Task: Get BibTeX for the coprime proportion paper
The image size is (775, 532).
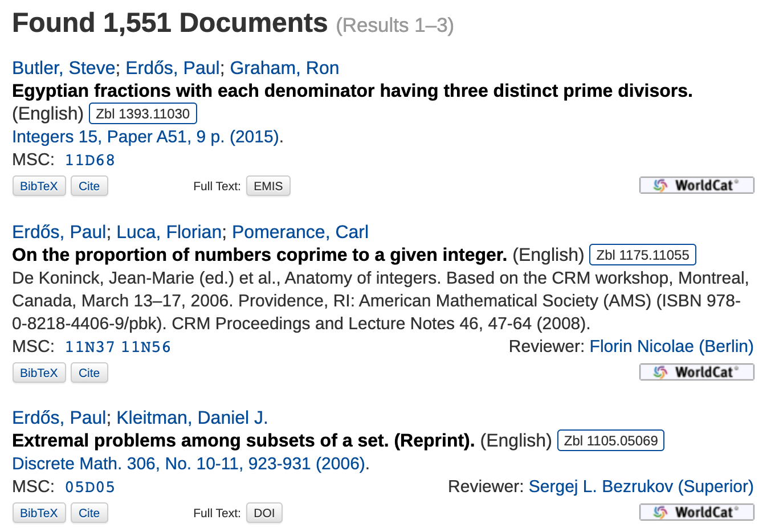Action: 39,373
